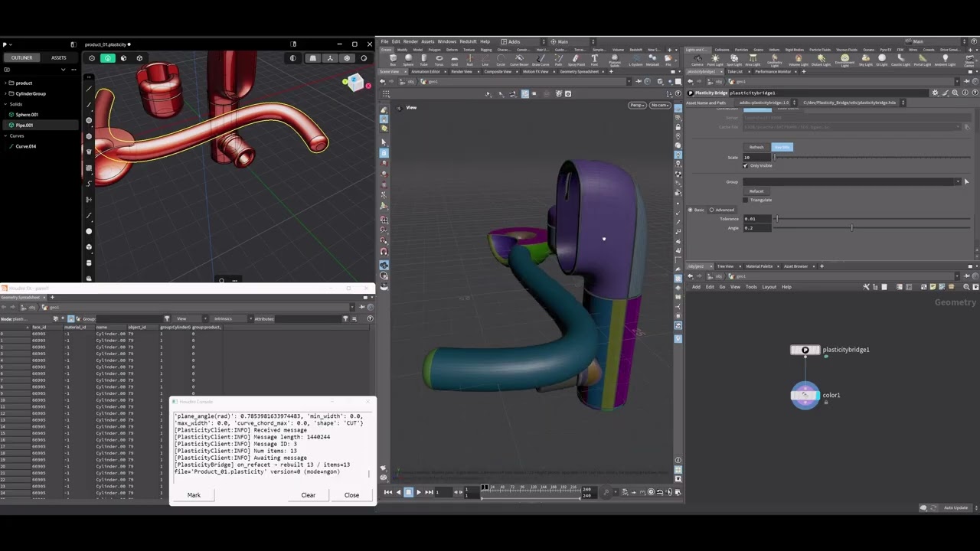Select the Tube shelf tool
This screenshot has width=980, height=551.
coord(423,59)
